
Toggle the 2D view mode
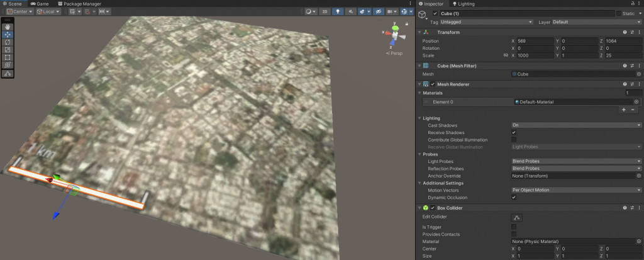(x=325, y=11)
